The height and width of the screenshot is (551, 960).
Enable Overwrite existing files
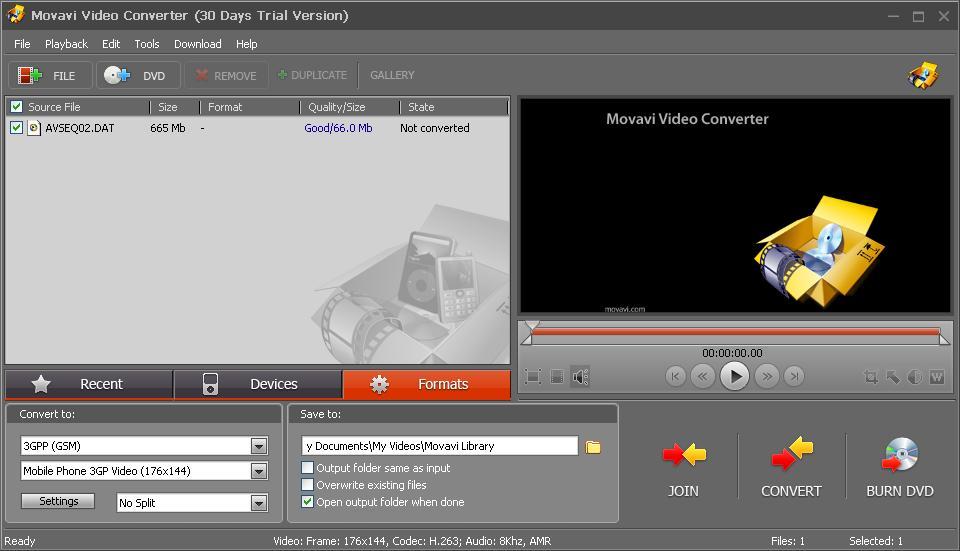(x=307, y=485)
